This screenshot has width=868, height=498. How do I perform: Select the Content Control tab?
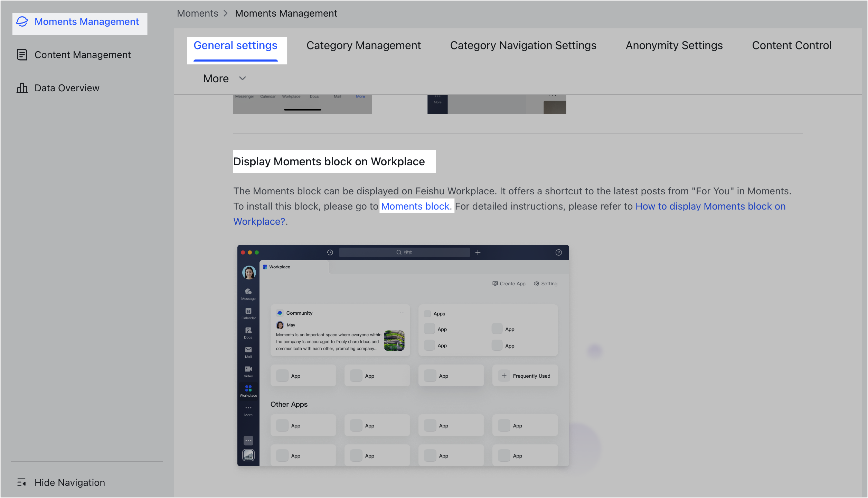point(791,45)
